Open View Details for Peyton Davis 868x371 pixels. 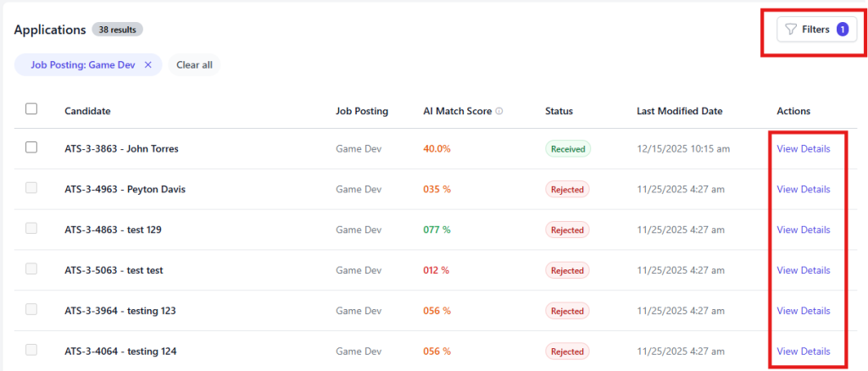[804, 189]
